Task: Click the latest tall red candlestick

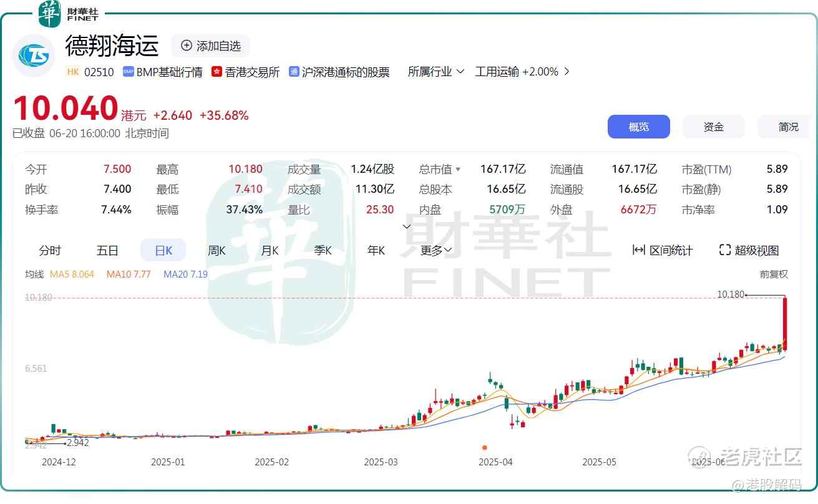Action: tap(784, 323)
